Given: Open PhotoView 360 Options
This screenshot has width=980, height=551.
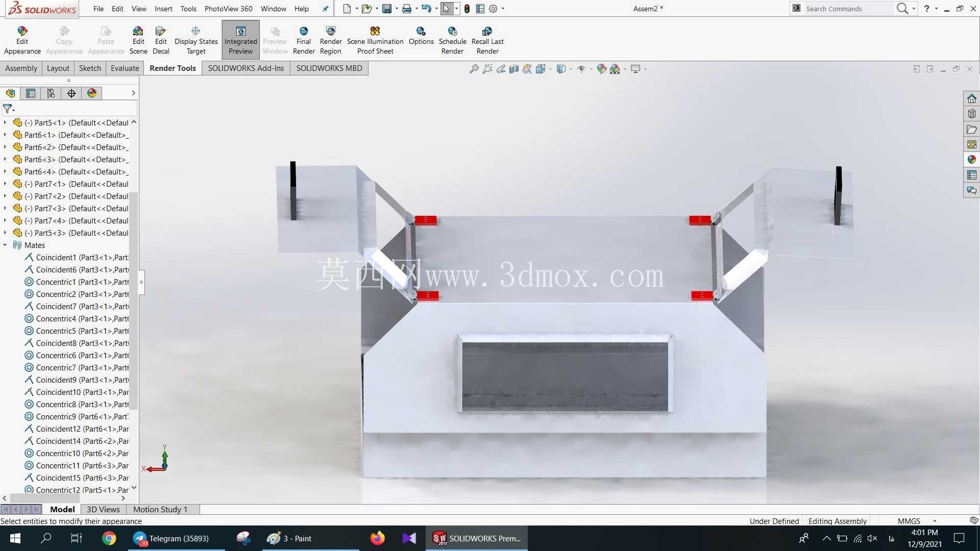Looking at the screenshot, I should [421, 36].
